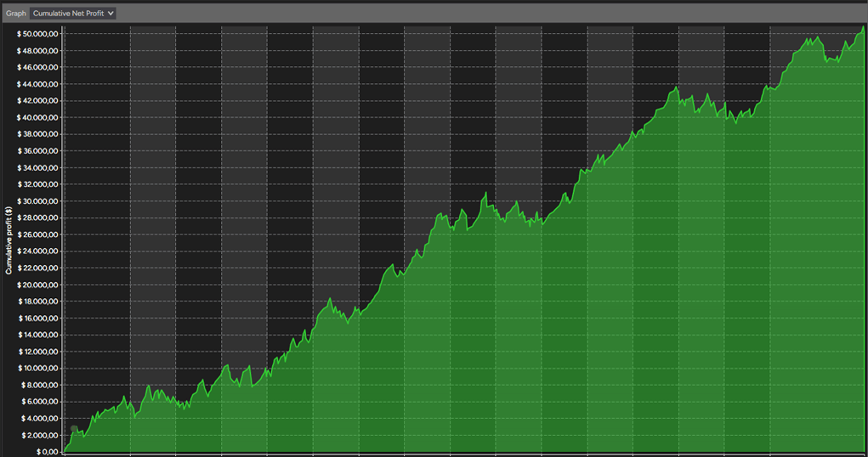868x457 pixels.
Task: Click the $12.000,00 axis tick label
Action: (x=37, y=352)
